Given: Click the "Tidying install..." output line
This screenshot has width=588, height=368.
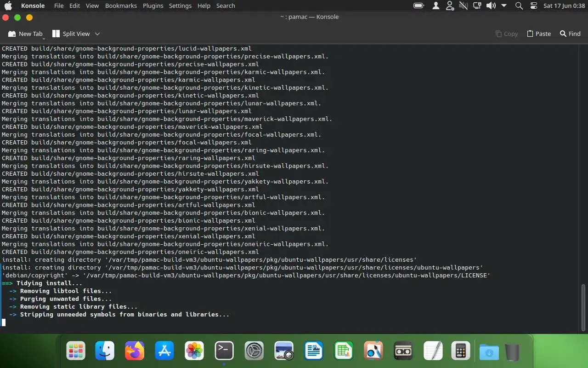Looking at the screenshot, I should pos(42,283).
